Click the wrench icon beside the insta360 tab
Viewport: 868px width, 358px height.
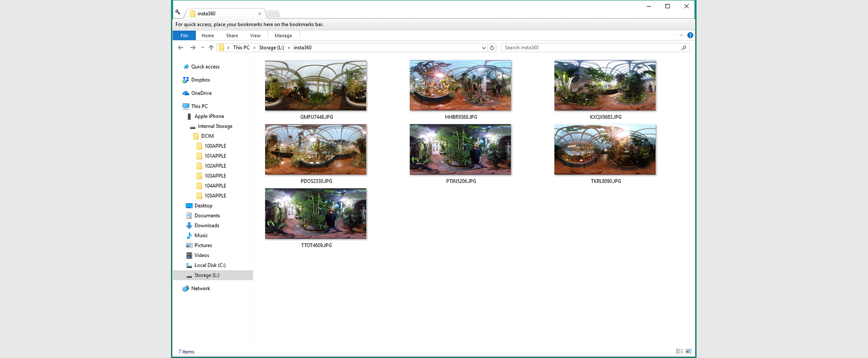[178, 12]
